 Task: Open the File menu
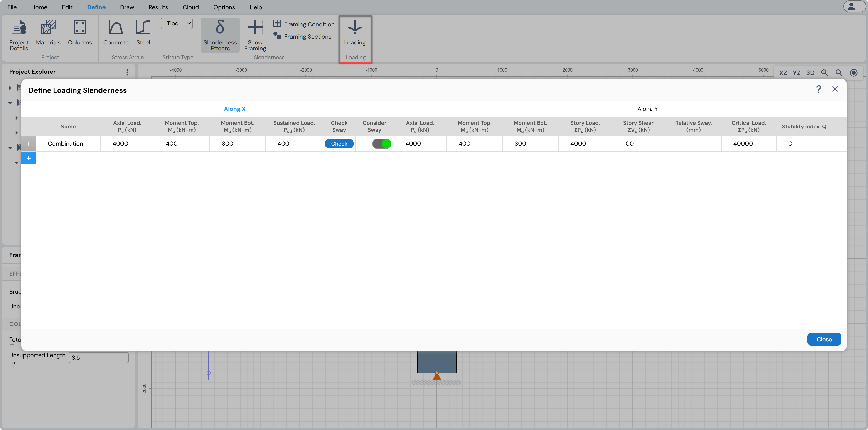(x=12, y=7)
